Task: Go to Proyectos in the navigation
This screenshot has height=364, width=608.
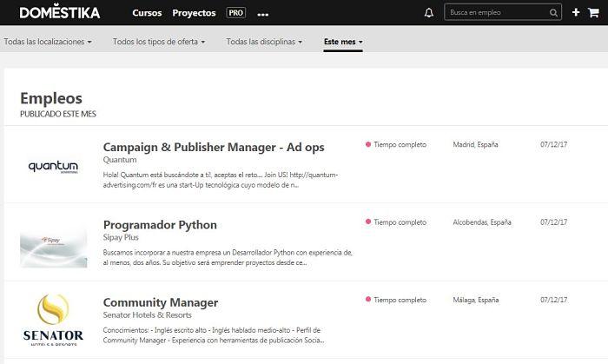Action: click(194, 13)
